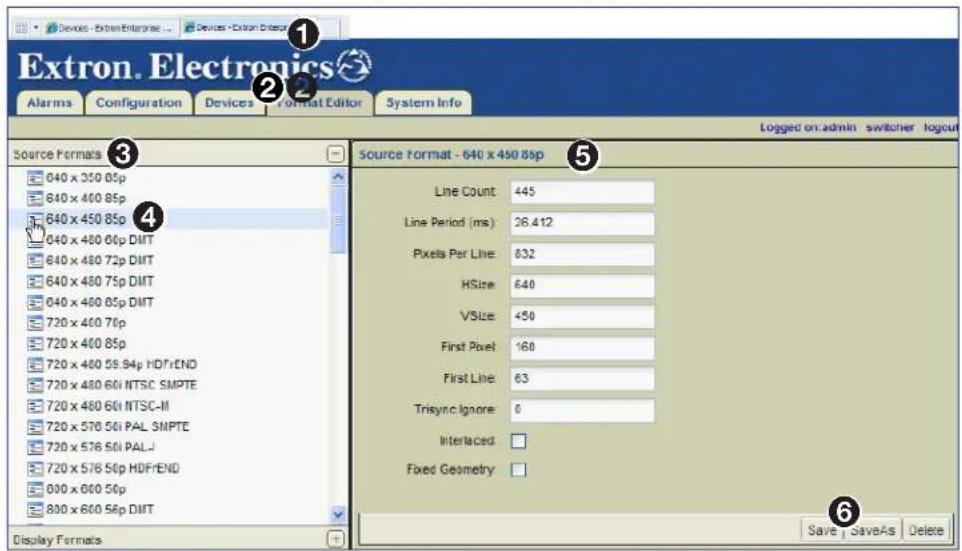
Task: Open the Configuration tab
Action: [x=139, y=103]
